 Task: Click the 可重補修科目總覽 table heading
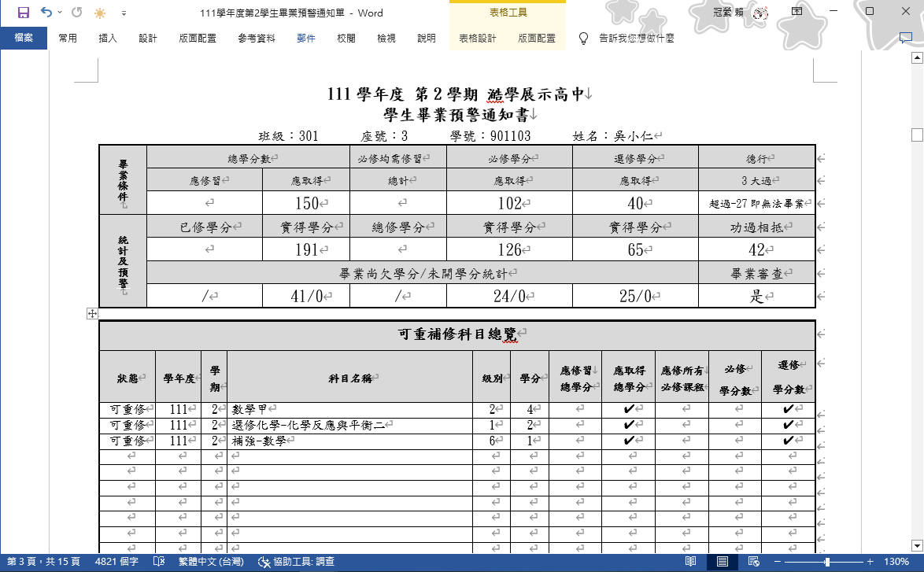click(457, 334)
